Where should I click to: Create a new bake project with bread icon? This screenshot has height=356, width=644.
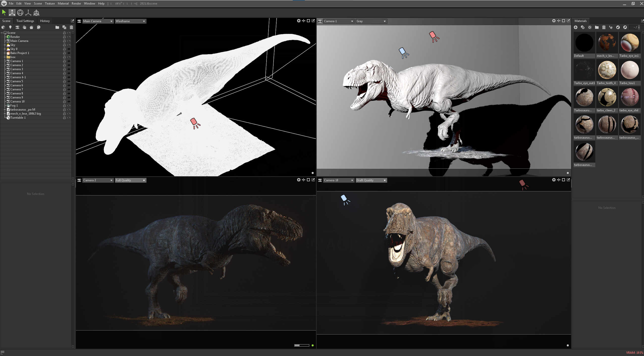(32, 27)
